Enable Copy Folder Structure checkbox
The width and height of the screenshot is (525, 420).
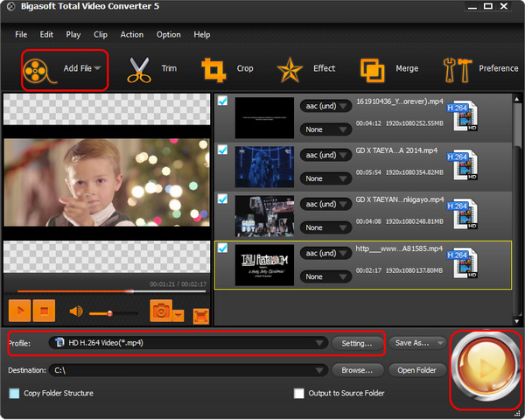pyautogui.click(x=14, y=393)
